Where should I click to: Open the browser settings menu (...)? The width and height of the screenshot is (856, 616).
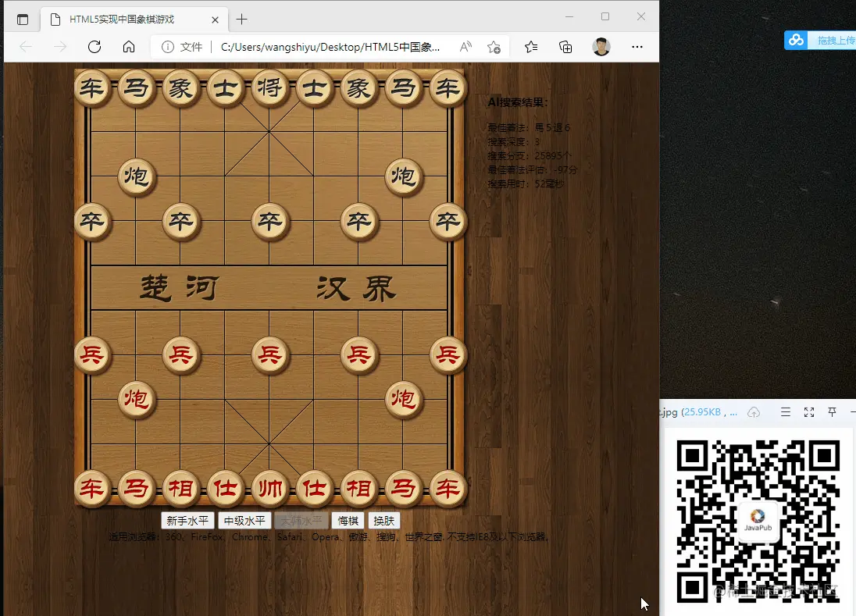coord(637,47)
